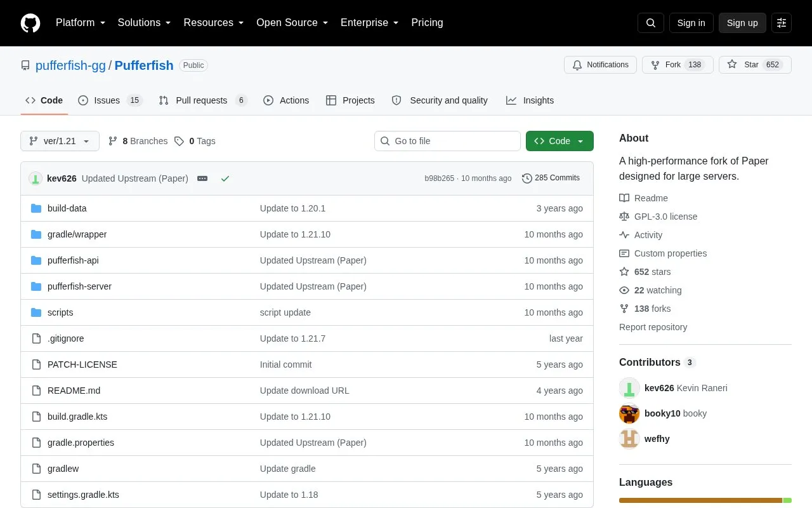This screenshot has height=508, width=812.
Task: Open the GitHub homepage logo
Action: [30, 23]
